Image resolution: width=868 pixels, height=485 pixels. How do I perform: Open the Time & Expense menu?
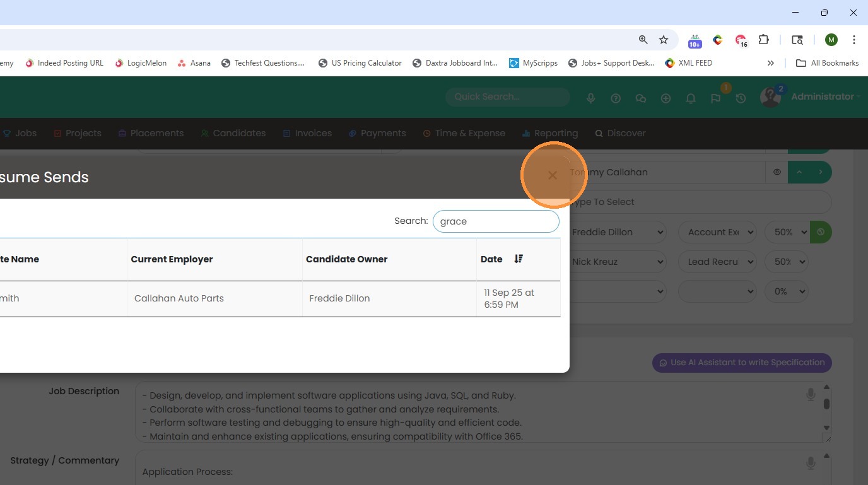[x=464, y=133]
